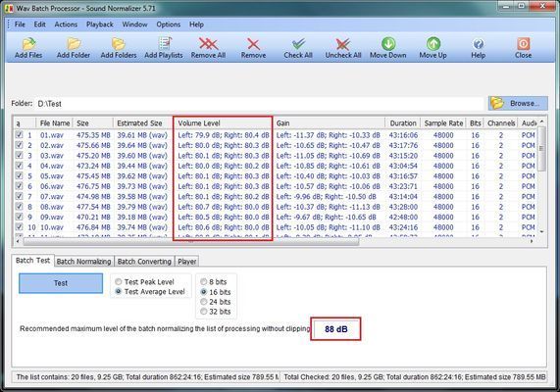Select the Test Peak Level radio button
The width and height of the screenshot is (560, 392).
119,281
